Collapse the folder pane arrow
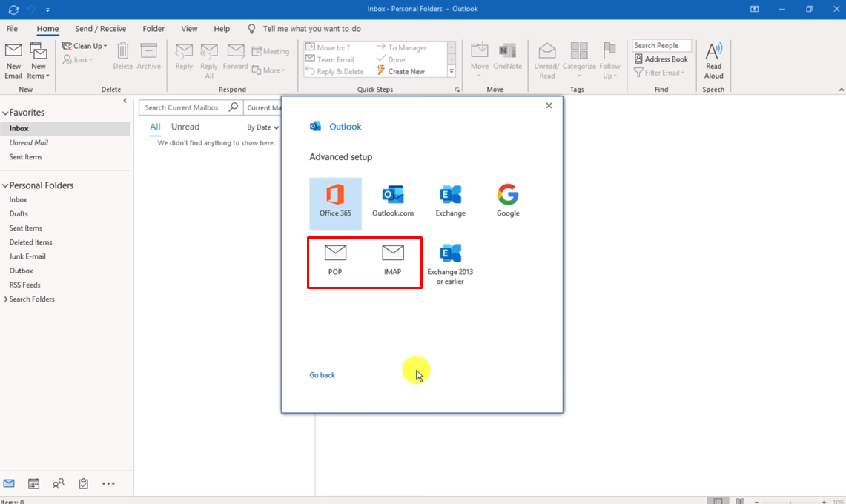 [x=125, y=100]
